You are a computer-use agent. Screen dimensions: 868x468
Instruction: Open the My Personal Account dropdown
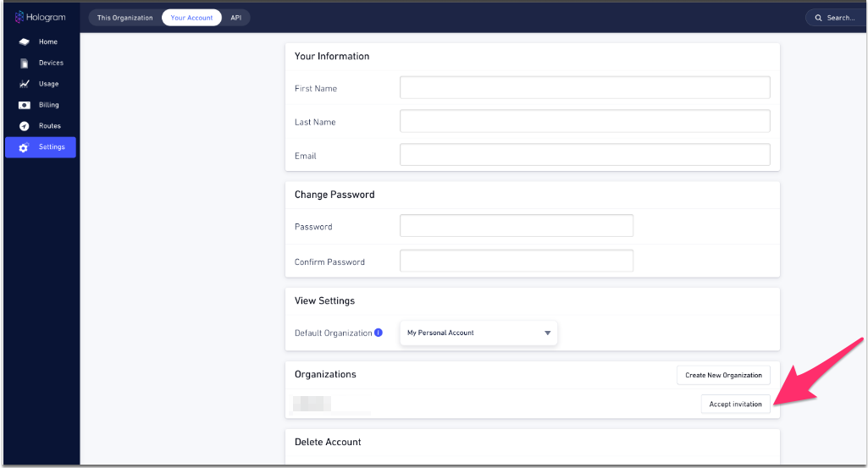[x=478, y=333]
